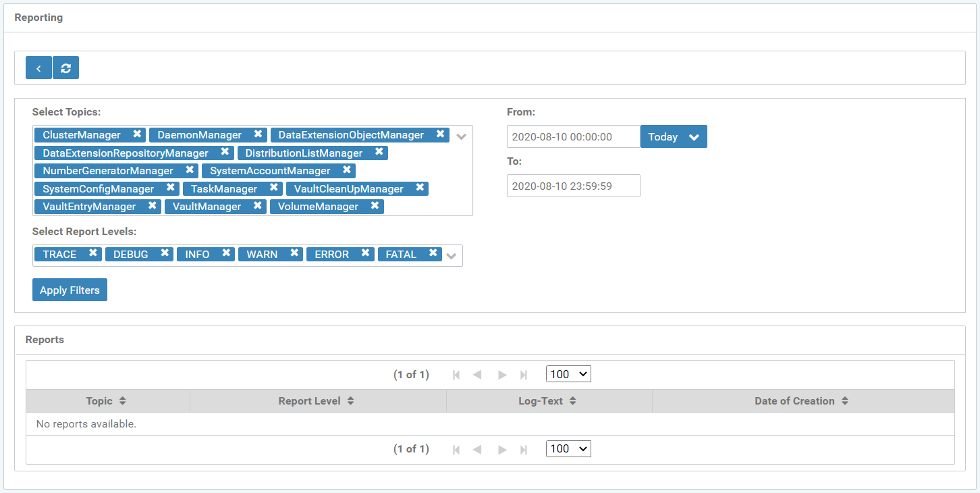Go to next page in top paginator

(x=501, y=375)
